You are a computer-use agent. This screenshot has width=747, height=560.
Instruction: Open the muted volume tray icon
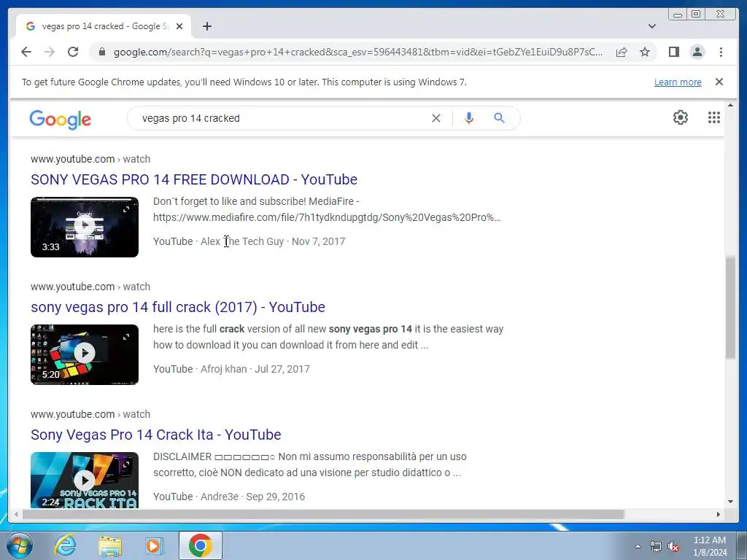(x=673, y=546)
